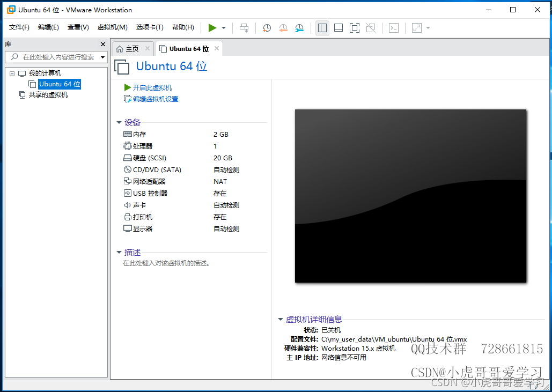
Task: Revert to snapshot toolbar icon
Action: [x=283, y=28]
